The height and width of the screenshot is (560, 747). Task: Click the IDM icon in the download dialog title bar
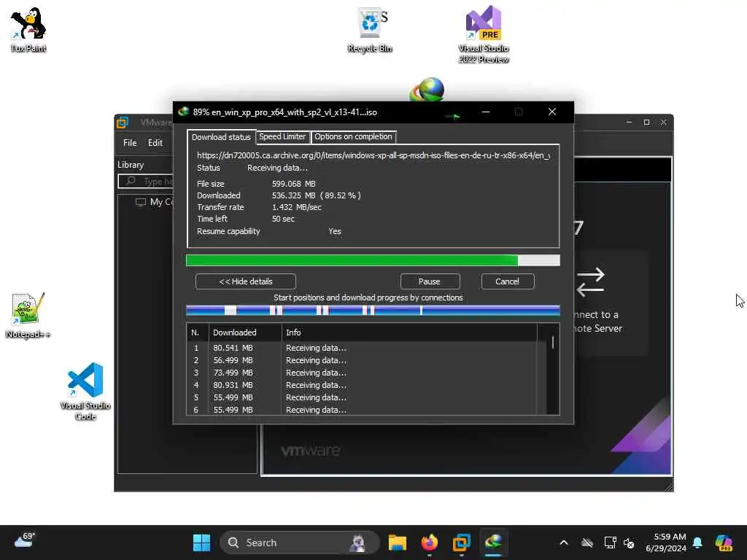183,112
